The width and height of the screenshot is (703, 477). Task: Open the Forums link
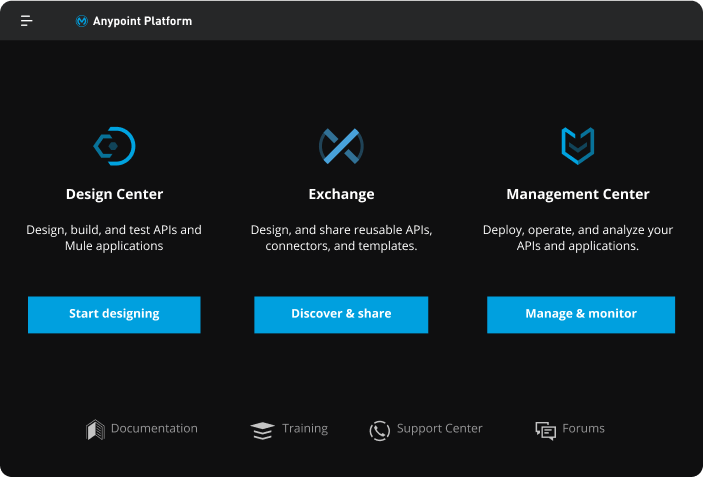(x=583, y=429)
